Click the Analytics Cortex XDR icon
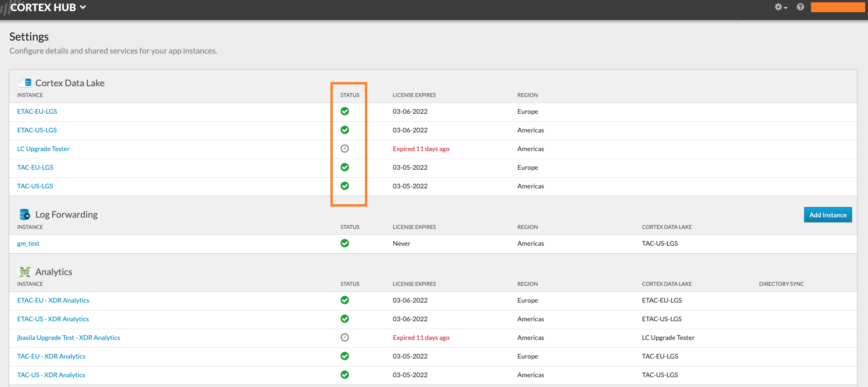868x387 pixels. [x=25, y=272]
